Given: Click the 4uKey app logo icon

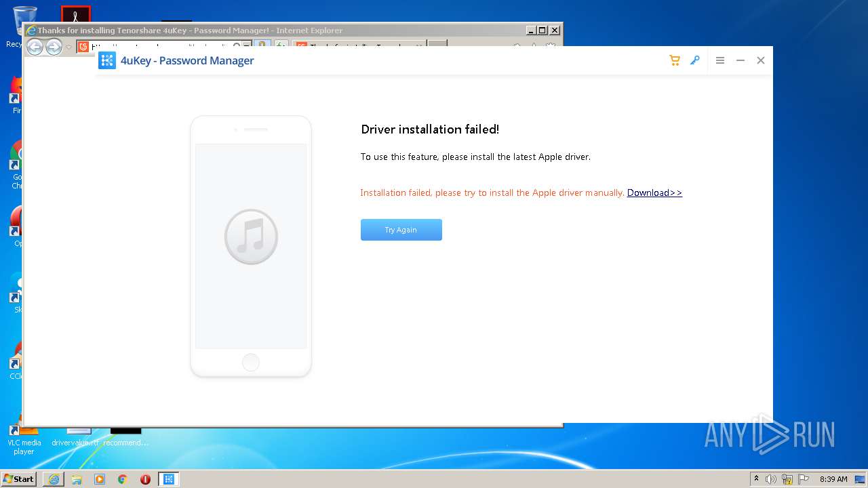Looking at the screenshot, I should 107,60.
